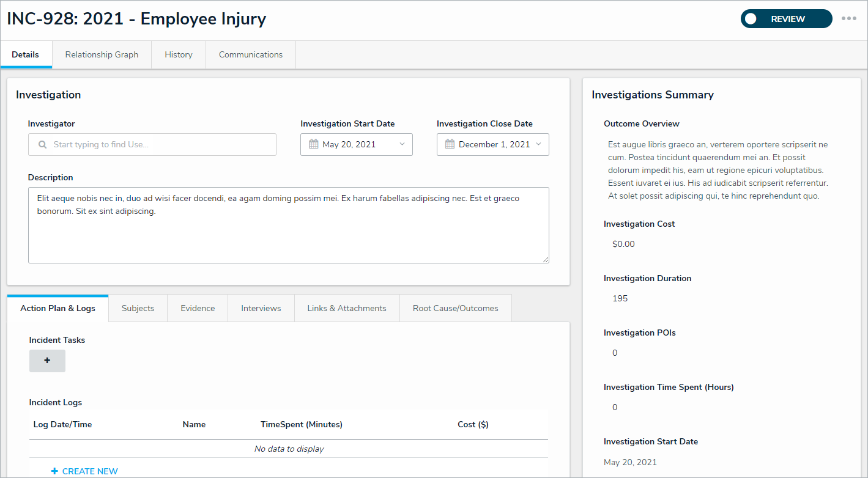The width and height of the screenshot is (868, 478).
Task: Expand the Investigation Close Date dropdown arrow
Action: coord(538,145)
